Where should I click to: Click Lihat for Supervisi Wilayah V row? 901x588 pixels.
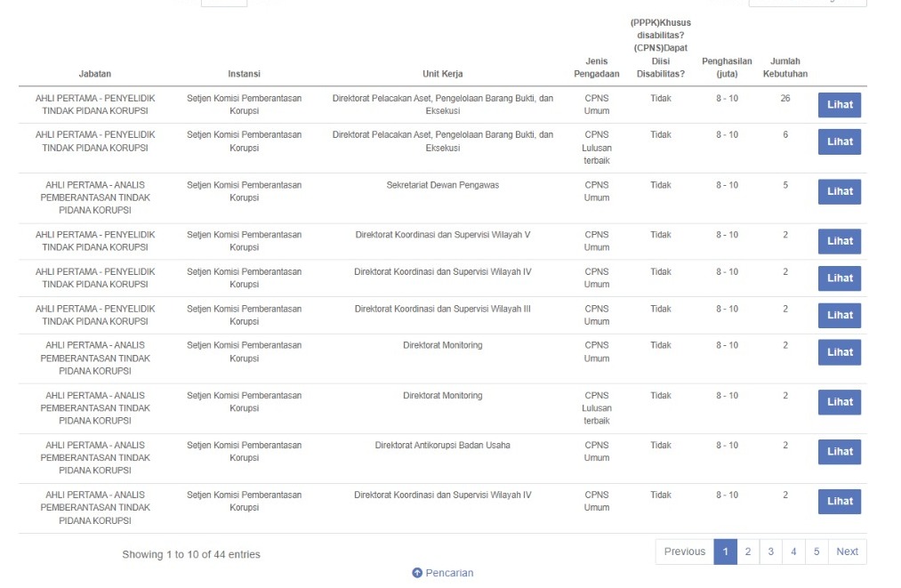840,241
